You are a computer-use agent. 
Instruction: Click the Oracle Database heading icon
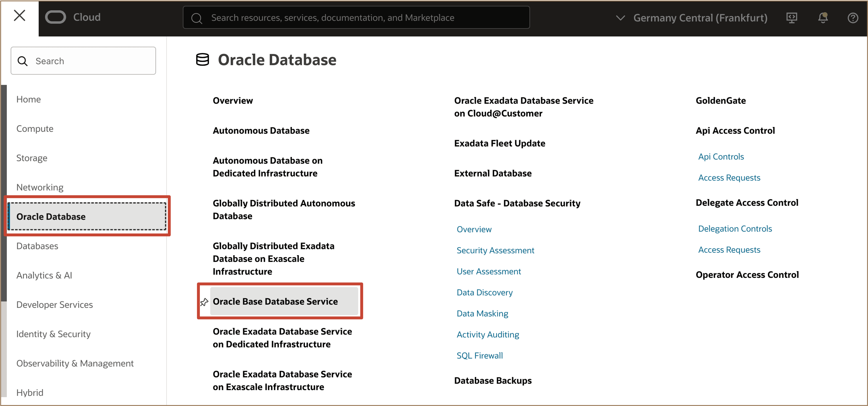[203, 60]
